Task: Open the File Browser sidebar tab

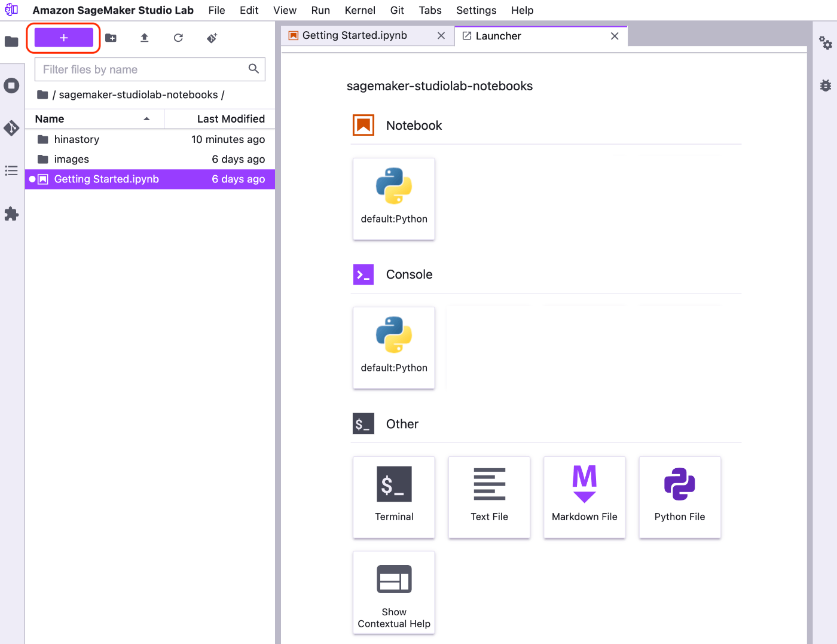Action: [x=11, y=42]
